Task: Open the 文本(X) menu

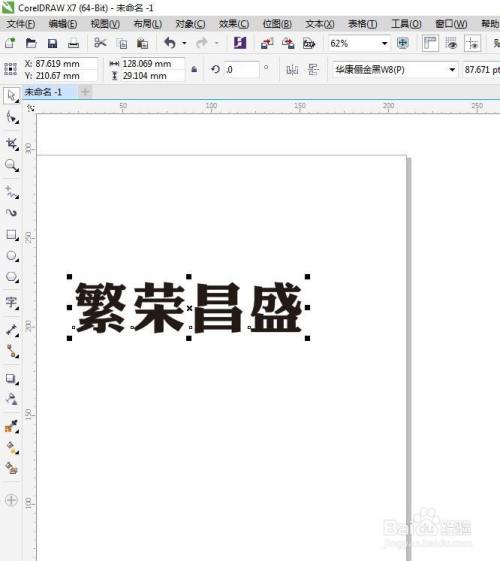Action: 320,24
